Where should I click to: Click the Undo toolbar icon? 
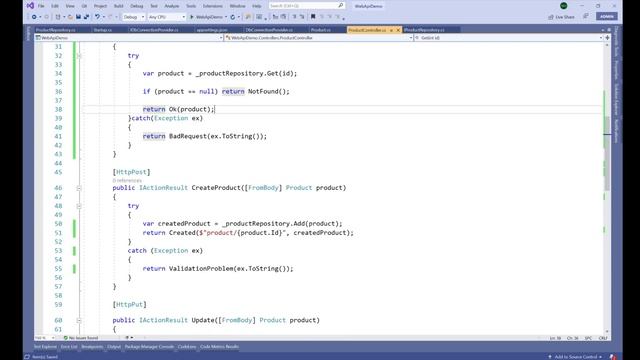[97, 17]
